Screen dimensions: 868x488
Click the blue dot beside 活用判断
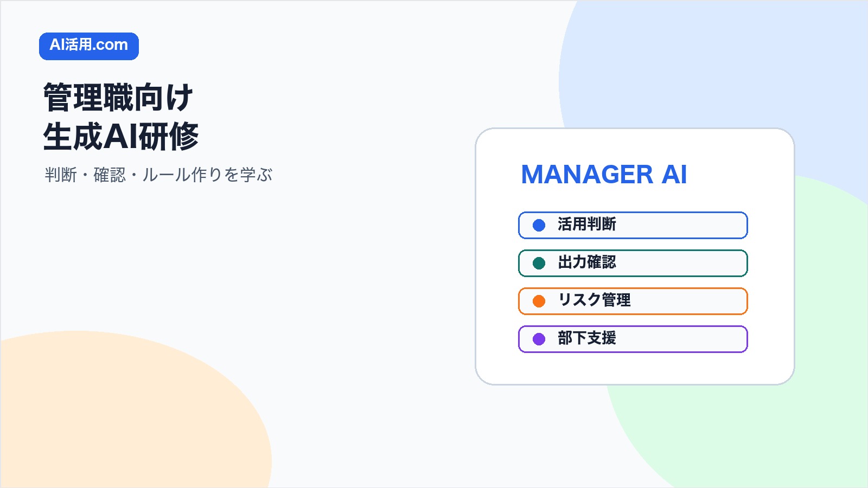pos(539,225)
